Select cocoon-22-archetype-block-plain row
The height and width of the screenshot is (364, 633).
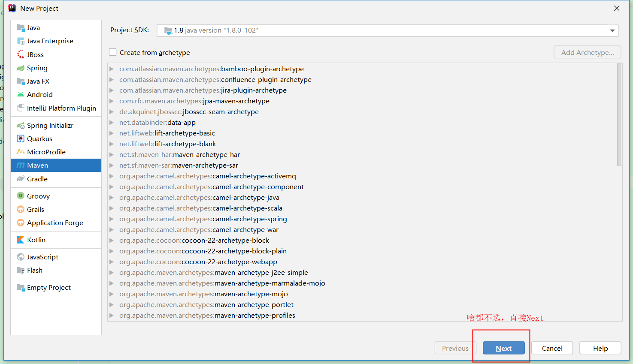[362, 251]
